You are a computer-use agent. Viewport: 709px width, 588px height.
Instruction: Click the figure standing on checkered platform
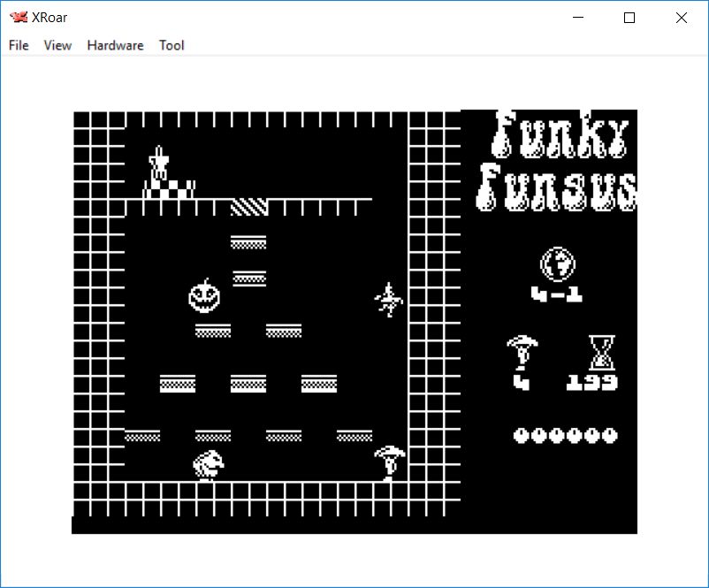(x=159, y=164)
